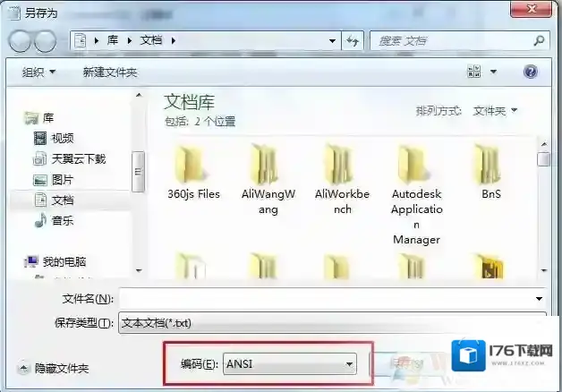Select 音乐 in navigation pane

coord(63,220)
